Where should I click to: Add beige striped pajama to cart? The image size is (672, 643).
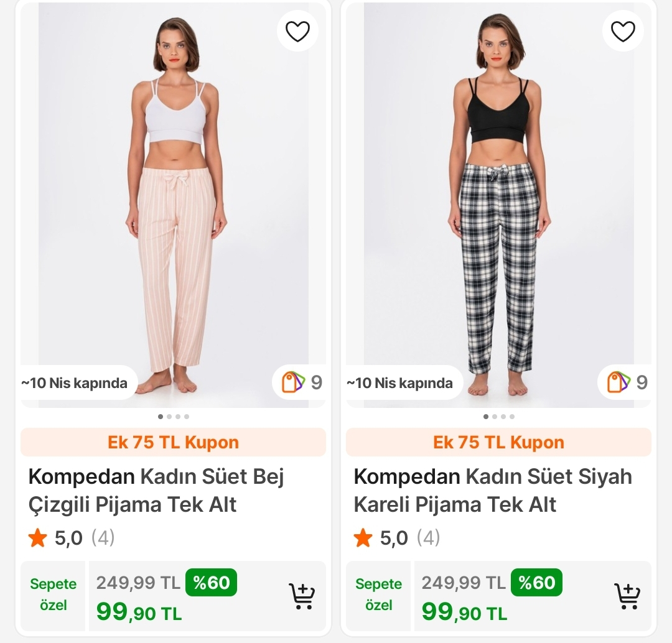(302, 596)
